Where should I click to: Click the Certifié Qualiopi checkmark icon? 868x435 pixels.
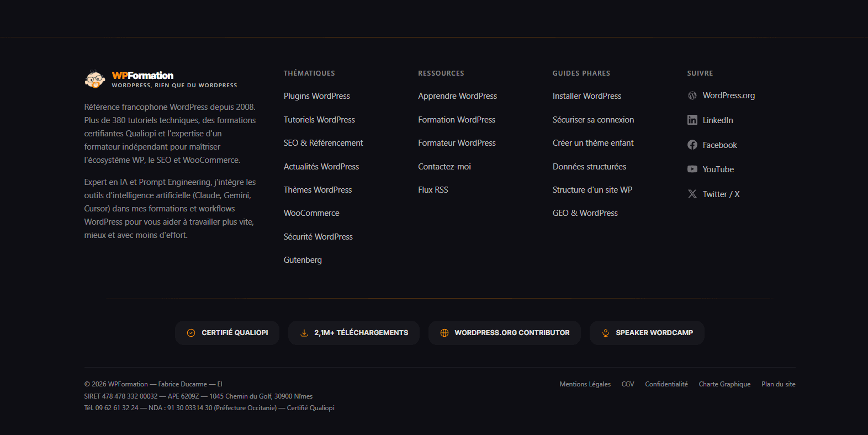tap(191, 333)
